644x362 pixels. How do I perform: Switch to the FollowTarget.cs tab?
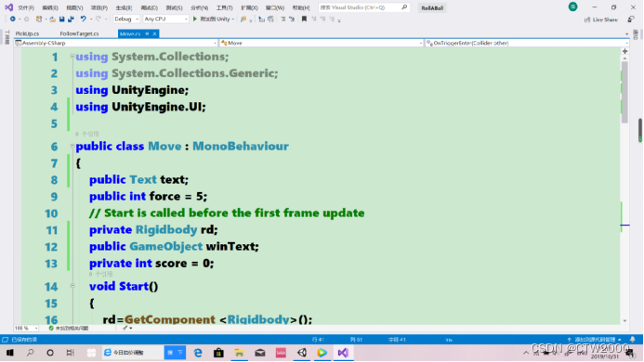(x=79, y=33)
